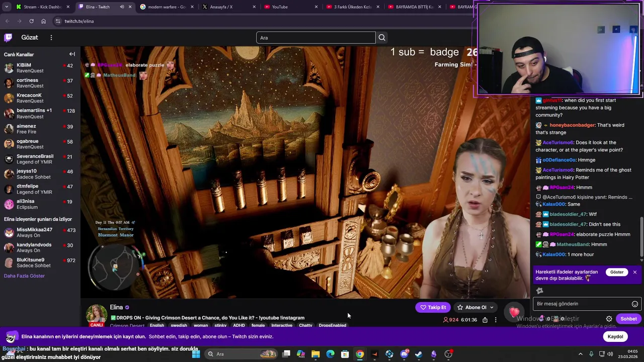Close the animated emotes notice

pyautogui.click(x=635, y=272)
